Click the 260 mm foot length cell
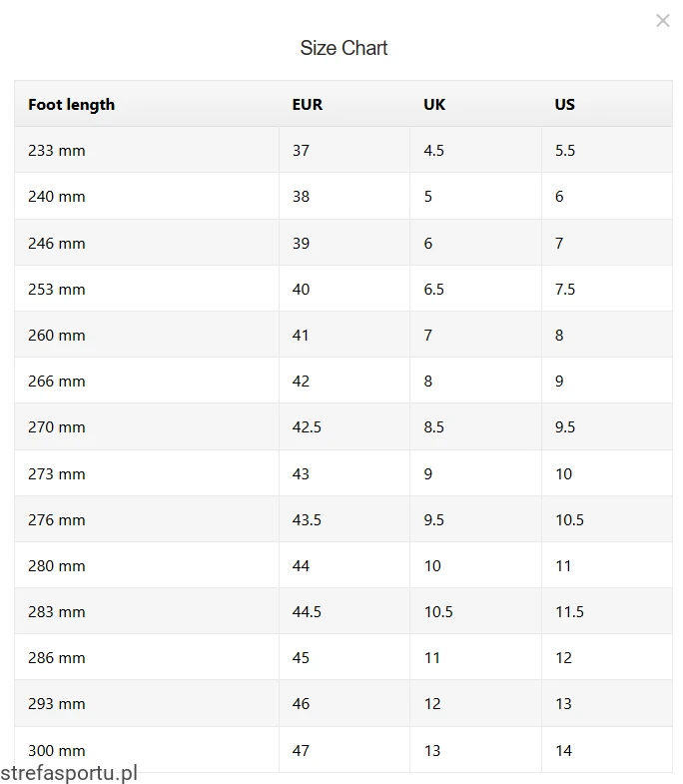Screen dimensions: 683x784 click(x=57, y=336)
